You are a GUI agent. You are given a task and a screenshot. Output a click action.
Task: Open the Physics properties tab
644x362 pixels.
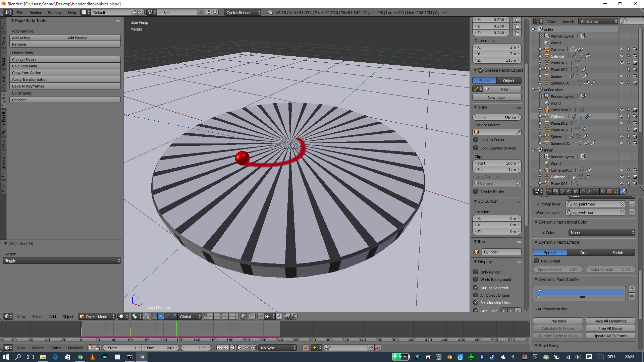(x=623, y=191)
